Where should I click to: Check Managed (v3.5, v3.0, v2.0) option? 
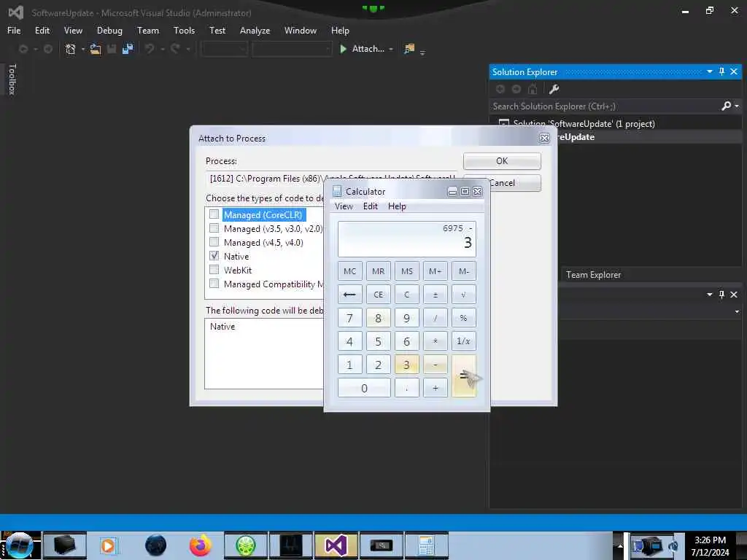(x=214, y=228)
